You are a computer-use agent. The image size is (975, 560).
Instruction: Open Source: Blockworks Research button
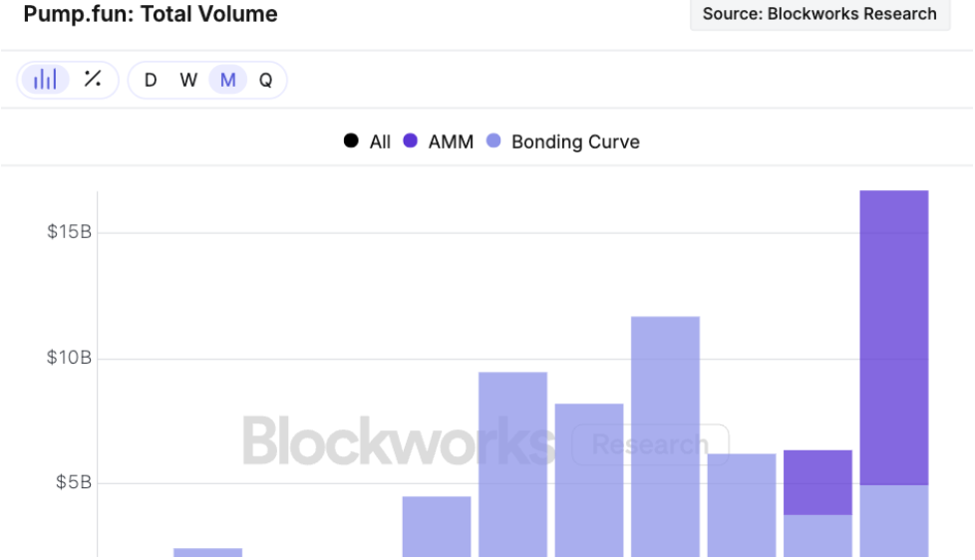click(x=819, y=14)
